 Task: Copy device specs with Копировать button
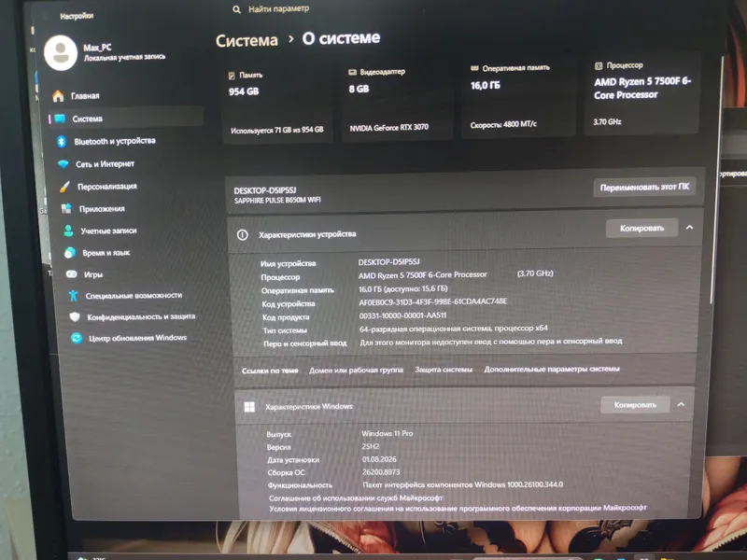pos(641,228)
